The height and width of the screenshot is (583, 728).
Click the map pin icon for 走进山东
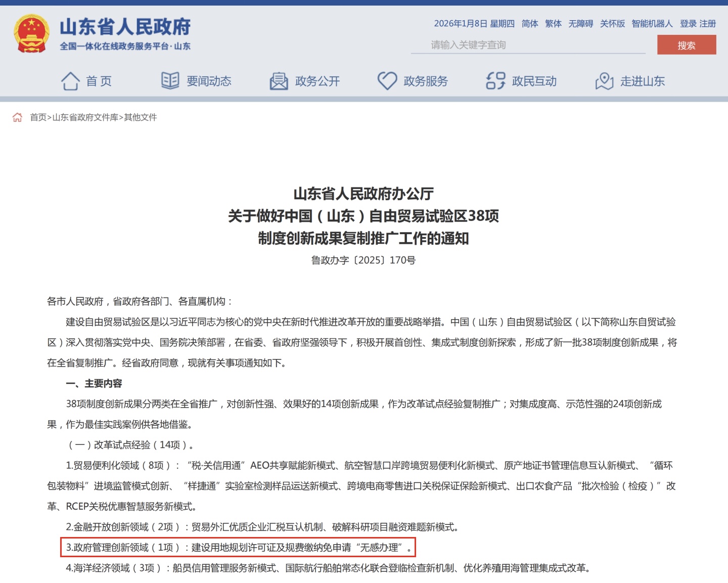point(604,81)
